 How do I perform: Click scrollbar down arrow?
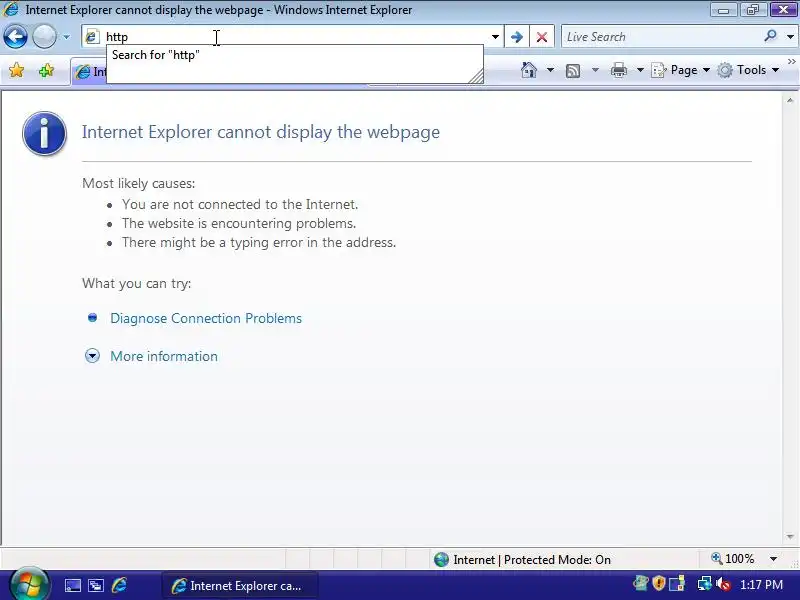click(790, 537)
